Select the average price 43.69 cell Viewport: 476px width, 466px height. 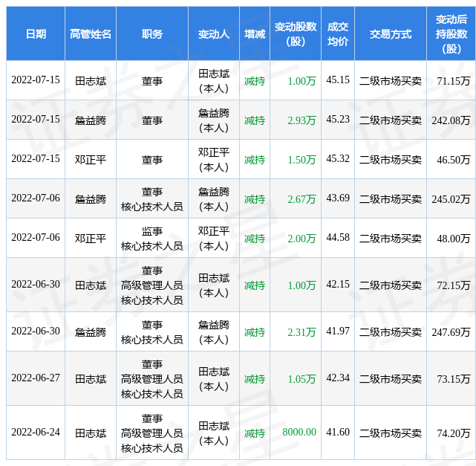click(338, 198)
